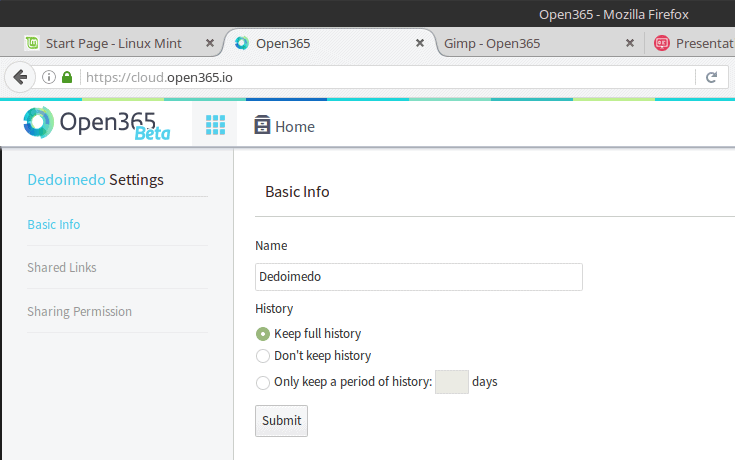Select Don't keep history option
The image size is (735, 460).
[x=263, y=356]
